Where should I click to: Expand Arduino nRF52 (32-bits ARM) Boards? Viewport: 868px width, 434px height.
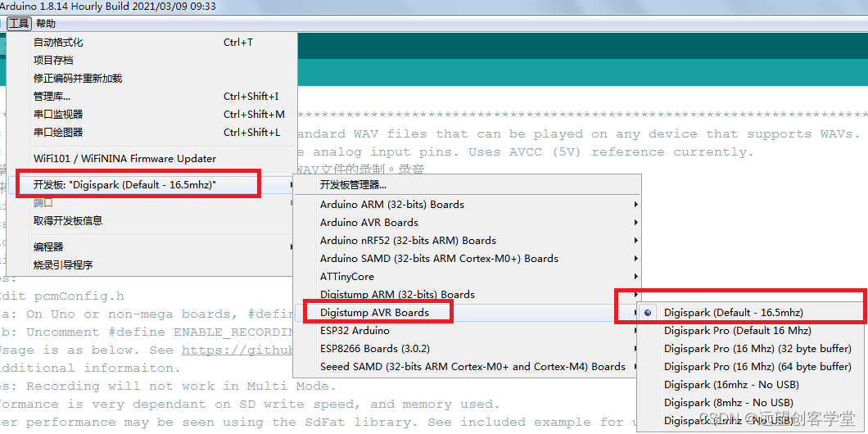(468, 240)
